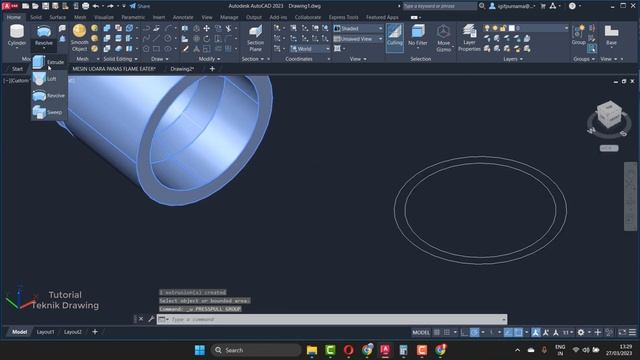
Task: Toggle grid display in status bar
Action: [437, 332]
